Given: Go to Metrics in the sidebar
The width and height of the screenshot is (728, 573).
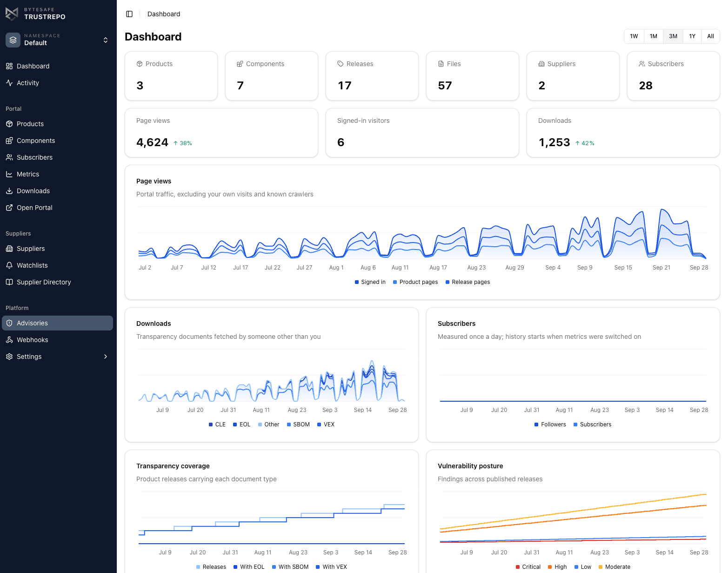Looking at the screenshot, I should coord(58,174).
